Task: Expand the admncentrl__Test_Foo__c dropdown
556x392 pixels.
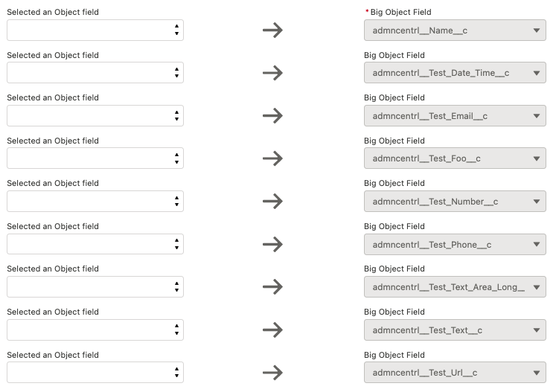Action: click(455, 158)
